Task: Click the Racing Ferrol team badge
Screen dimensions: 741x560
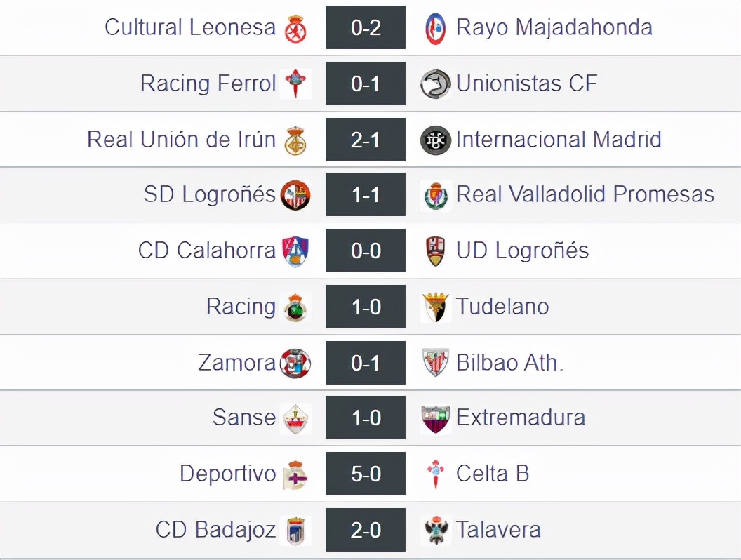Action: 295,84
